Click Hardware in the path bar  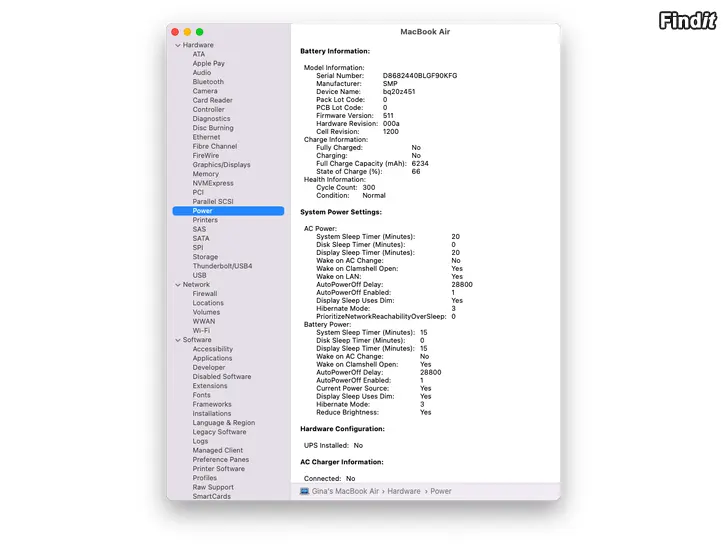click(404, 491)
